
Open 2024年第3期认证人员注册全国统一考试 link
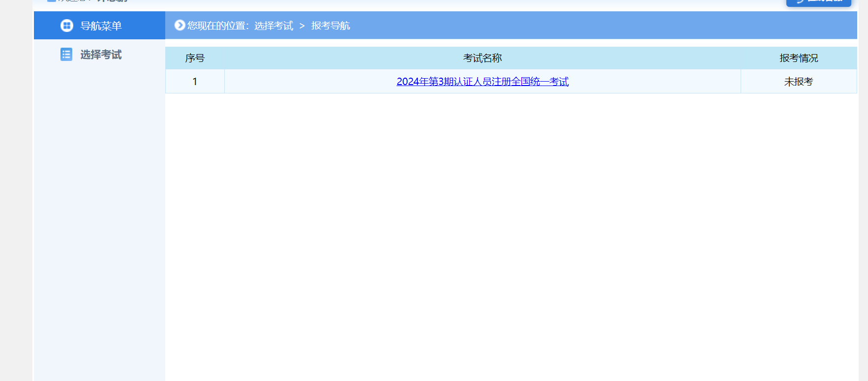click(x=482, y=82)
